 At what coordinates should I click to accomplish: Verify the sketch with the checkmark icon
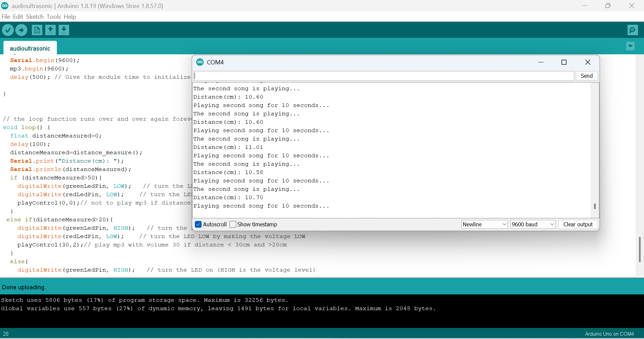tap(8, 30)
